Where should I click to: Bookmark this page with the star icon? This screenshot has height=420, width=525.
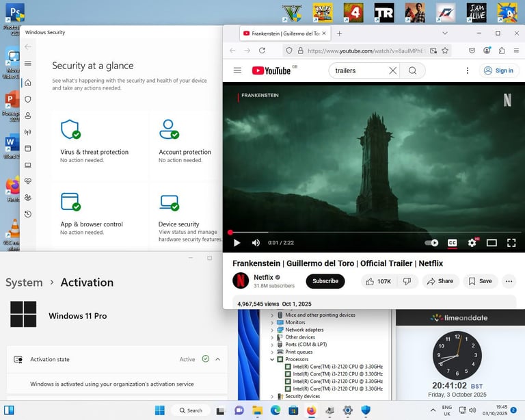pos(445,51)
